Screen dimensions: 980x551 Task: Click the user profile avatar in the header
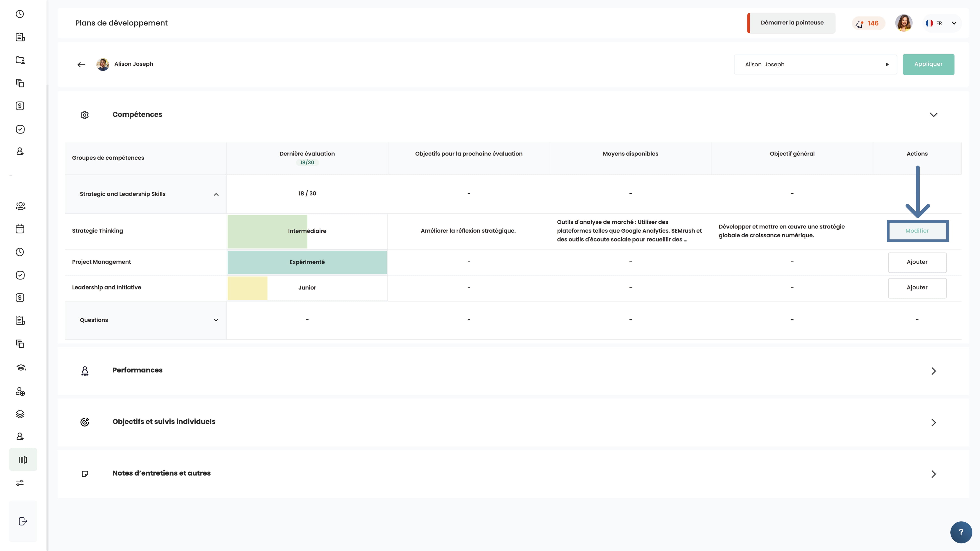904,23
